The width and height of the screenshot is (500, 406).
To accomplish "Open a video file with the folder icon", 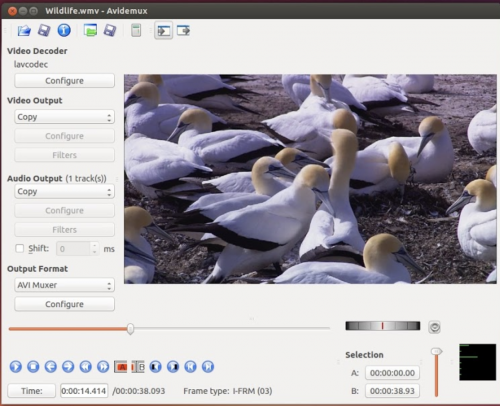I will 24,31.
